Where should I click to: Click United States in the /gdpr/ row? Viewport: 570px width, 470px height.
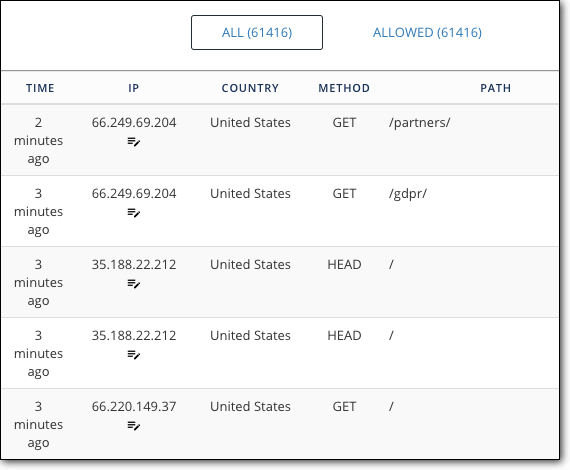pyautogui.click(x=250, y=194)
